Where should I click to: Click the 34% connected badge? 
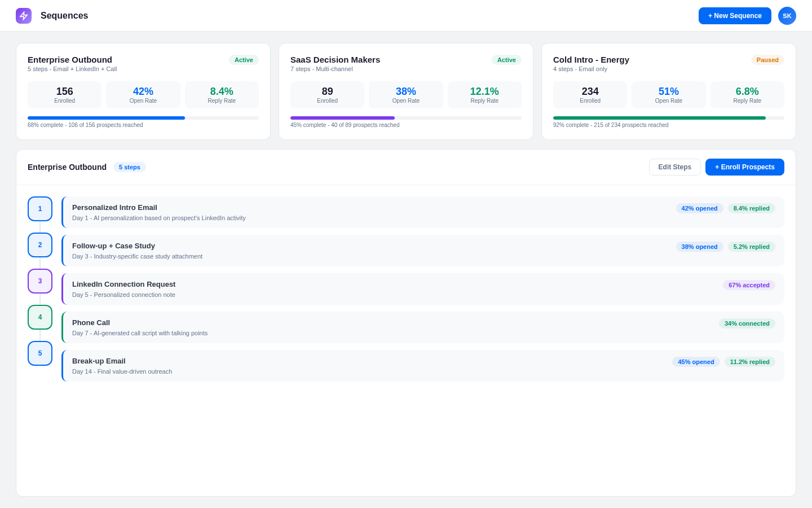coord(747,323)
